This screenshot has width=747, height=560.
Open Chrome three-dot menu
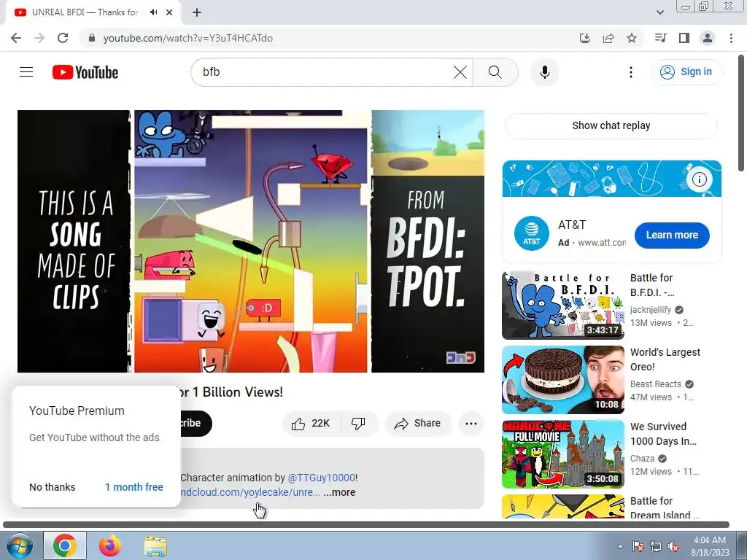click(x=731, y=38)
